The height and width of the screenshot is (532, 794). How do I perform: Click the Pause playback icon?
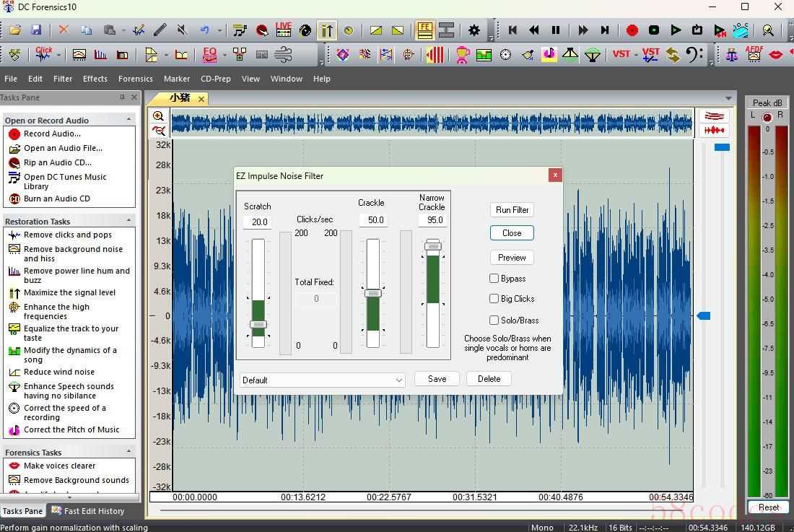click(556, 30)
